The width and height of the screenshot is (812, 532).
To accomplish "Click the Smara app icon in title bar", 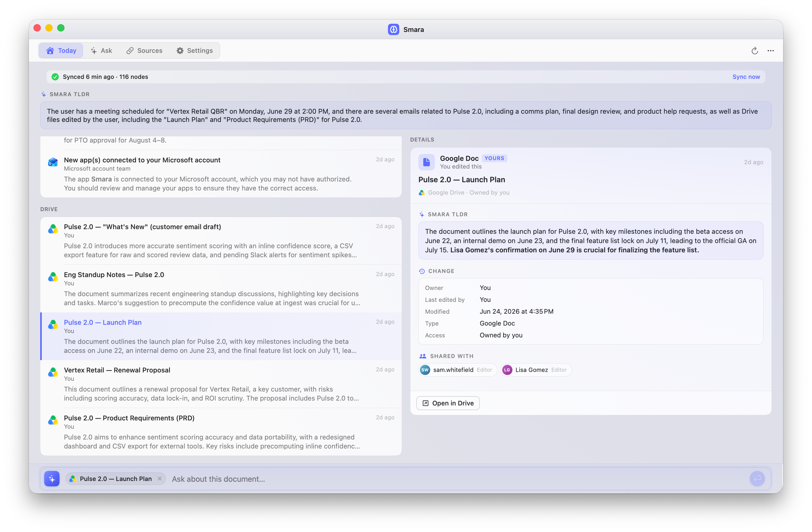I will tap(393, 29).
